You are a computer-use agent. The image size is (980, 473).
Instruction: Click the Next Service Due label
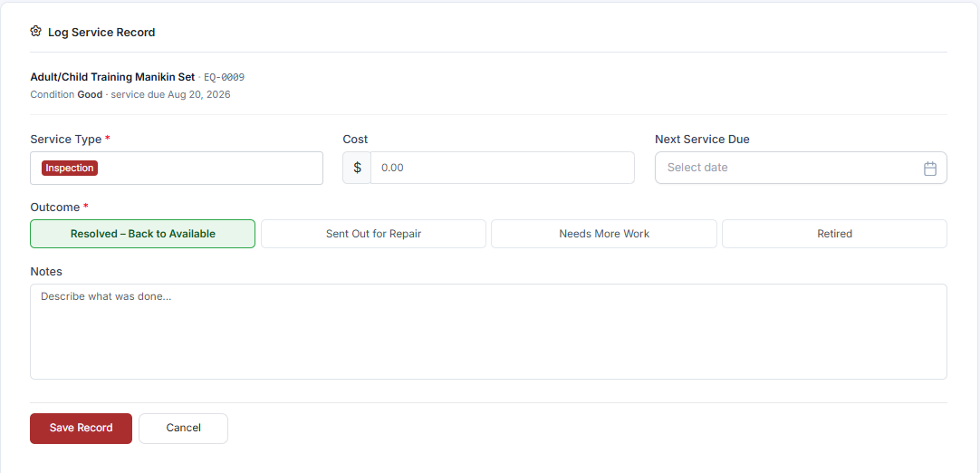click(x=702, y=139)
